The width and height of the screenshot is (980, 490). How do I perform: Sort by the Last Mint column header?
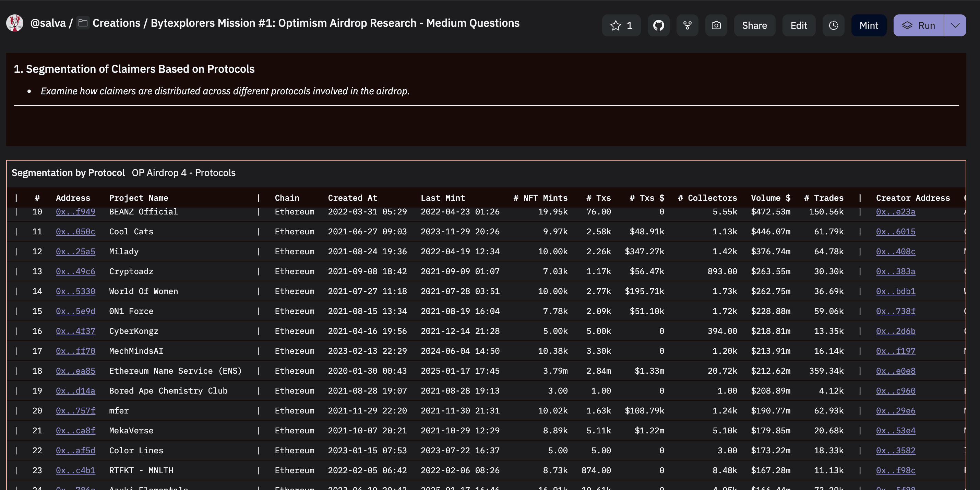(x=443, y=198)
